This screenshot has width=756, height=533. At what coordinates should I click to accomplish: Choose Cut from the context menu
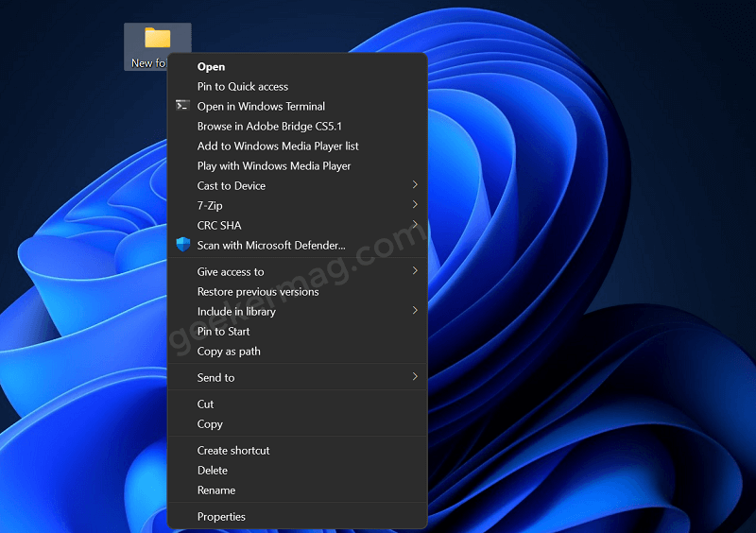click(297, 404)
